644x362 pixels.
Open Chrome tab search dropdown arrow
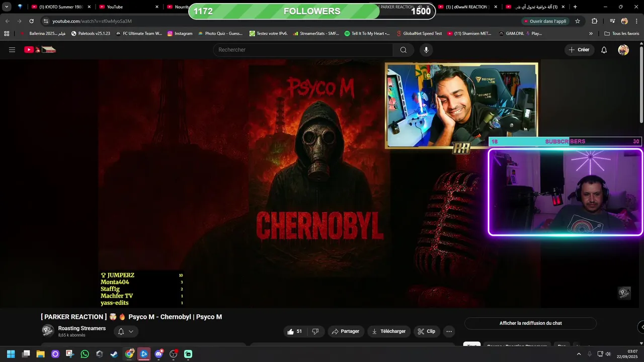(7, 7)
